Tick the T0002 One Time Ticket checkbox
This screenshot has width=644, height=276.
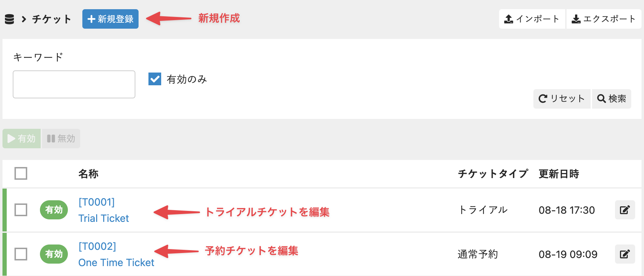click(x=21, y=254)
